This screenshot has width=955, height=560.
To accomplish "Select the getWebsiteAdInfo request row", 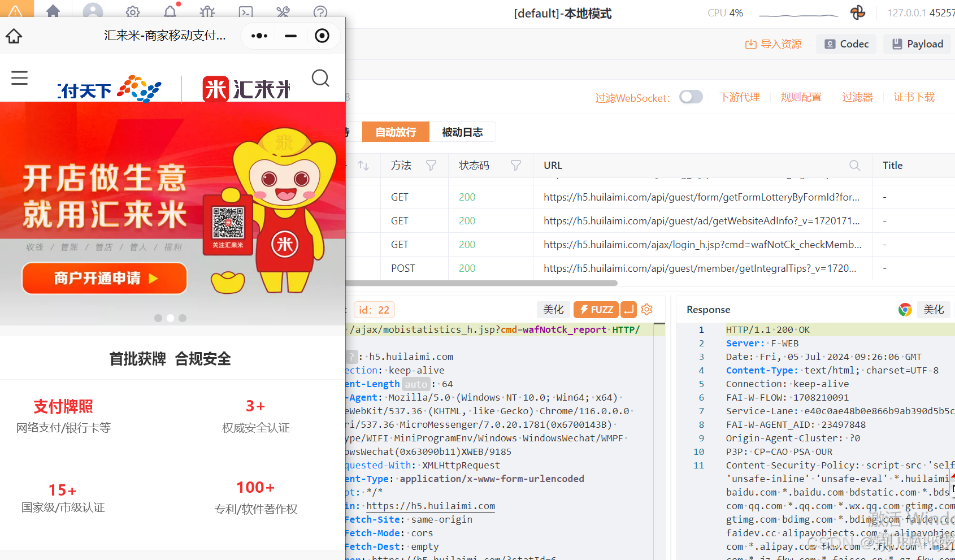I will 650,221.
